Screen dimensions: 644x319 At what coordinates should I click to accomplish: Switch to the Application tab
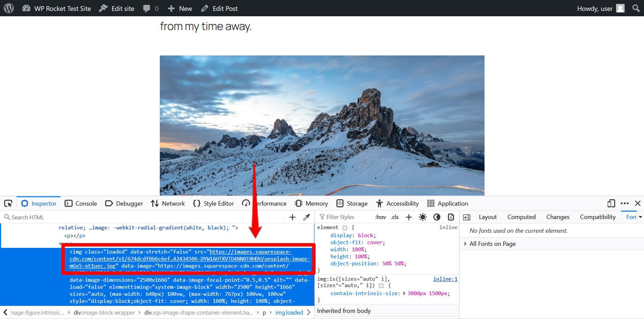coord(447,203)
